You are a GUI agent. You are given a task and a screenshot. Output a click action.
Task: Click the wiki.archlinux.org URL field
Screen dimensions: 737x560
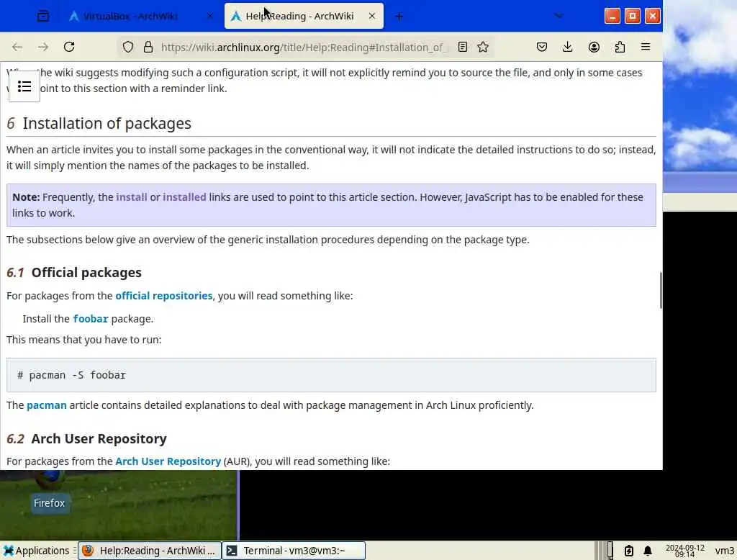[304, 47]
